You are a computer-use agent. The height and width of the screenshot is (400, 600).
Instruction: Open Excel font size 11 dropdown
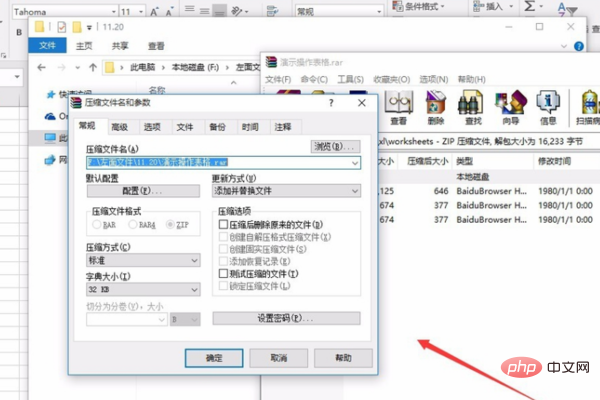pos(141,12)
